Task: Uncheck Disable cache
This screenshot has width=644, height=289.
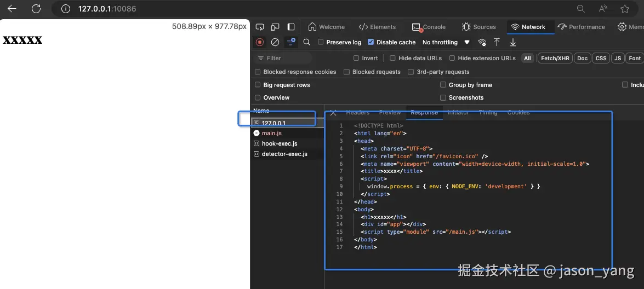Action: (371, 42)
